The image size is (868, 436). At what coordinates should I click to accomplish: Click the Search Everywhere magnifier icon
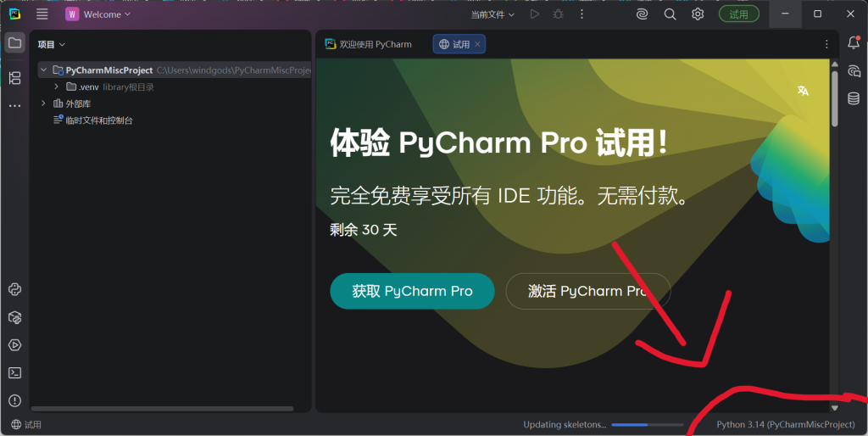670,14
